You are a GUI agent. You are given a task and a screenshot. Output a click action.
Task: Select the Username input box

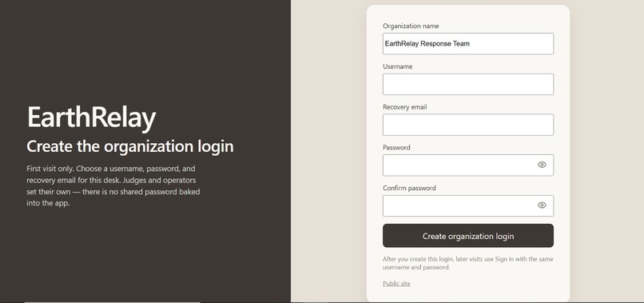[467, 84]
